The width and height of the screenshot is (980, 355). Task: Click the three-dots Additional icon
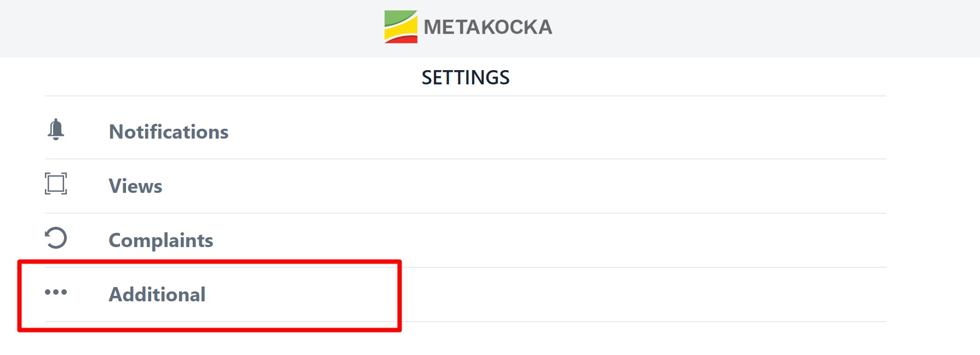[x=56, y=292]
